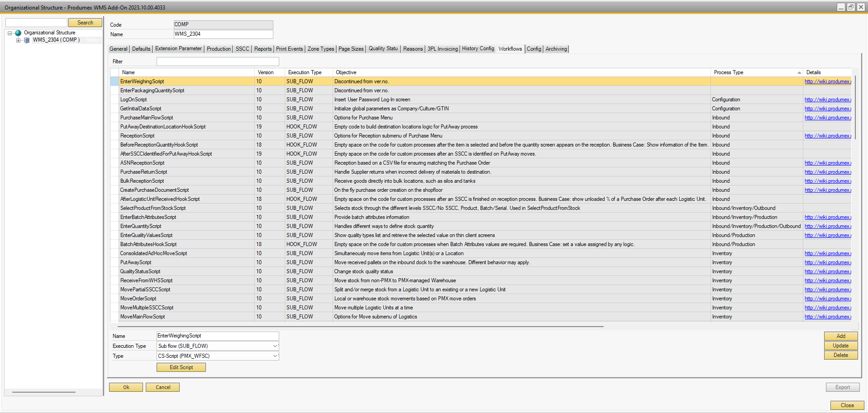
Task: Open the History Config tab
Action: click(x=477, y=49)
